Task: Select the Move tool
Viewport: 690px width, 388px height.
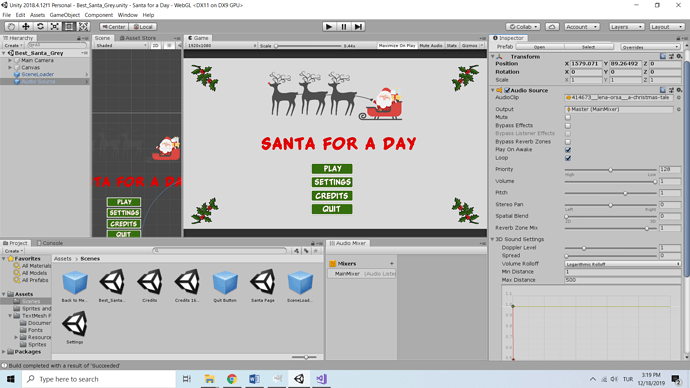Action: 26,27
